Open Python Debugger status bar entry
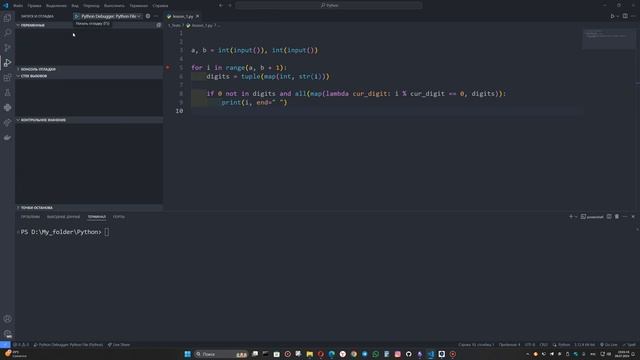The width and height of the screenshot is (640, 360). [68, 344]
